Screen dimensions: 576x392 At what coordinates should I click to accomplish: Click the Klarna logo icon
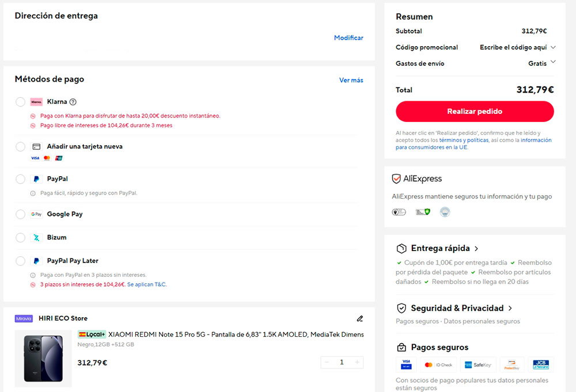point(36,102)
